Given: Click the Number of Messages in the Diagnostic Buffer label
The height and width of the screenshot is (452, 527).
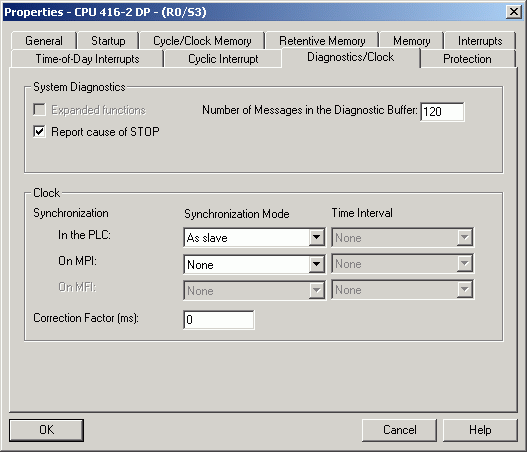Looking at the screenshot, I should [x=310, y=110].
